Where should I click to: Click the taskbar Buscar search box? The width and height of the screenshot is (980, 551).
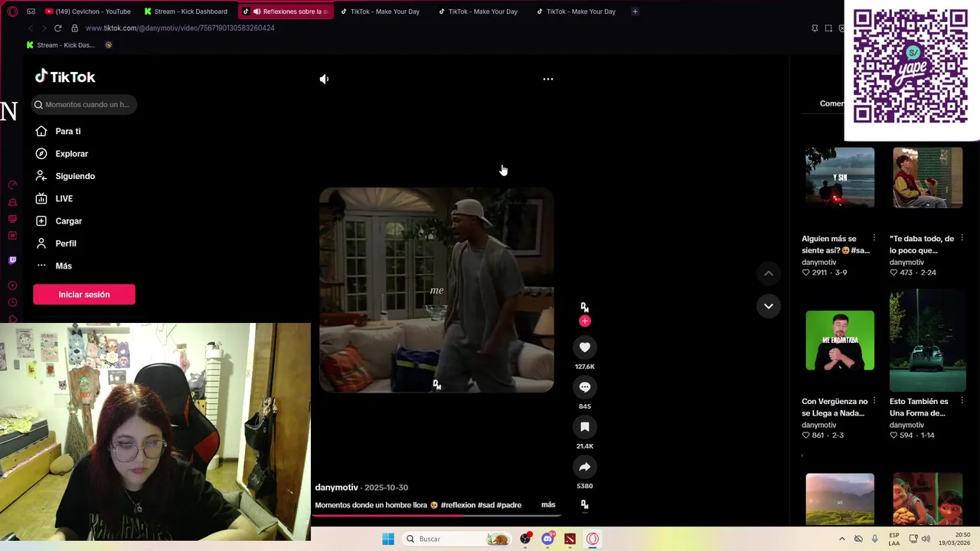click(456, 539)
